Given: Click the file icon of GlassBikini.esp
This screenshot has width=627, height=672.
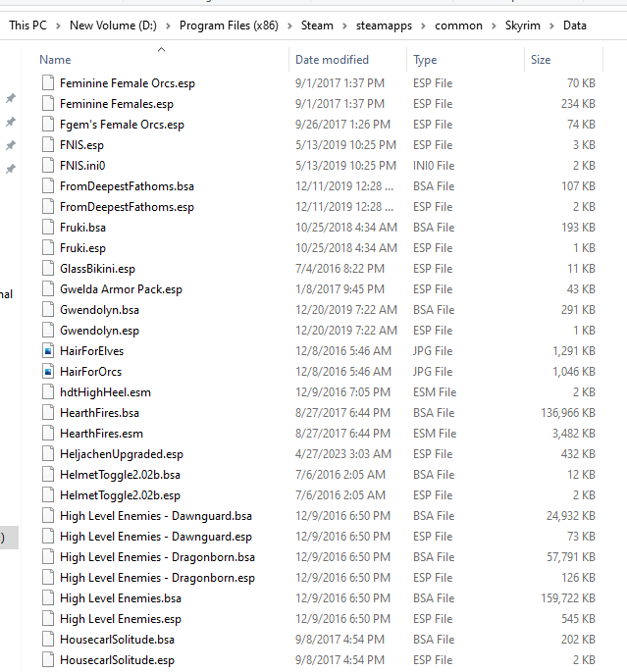Looking at the screenshot, I should (x=48, y=269).
